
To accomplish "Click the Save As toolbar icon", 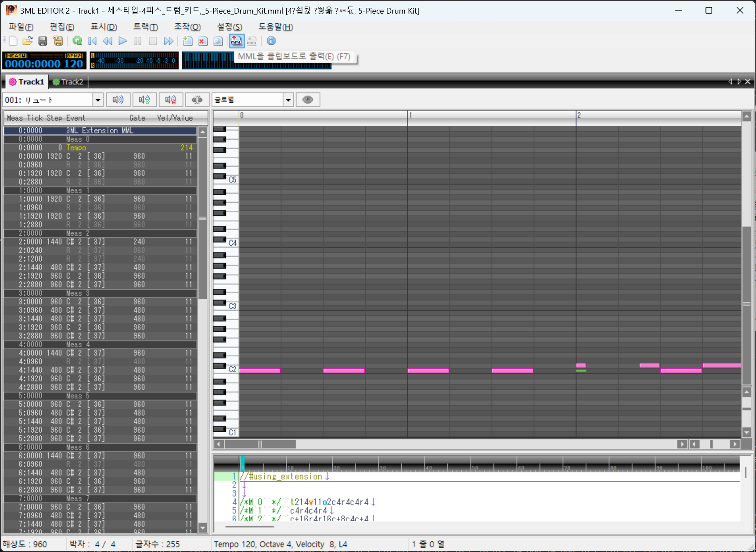I will 58,41.
